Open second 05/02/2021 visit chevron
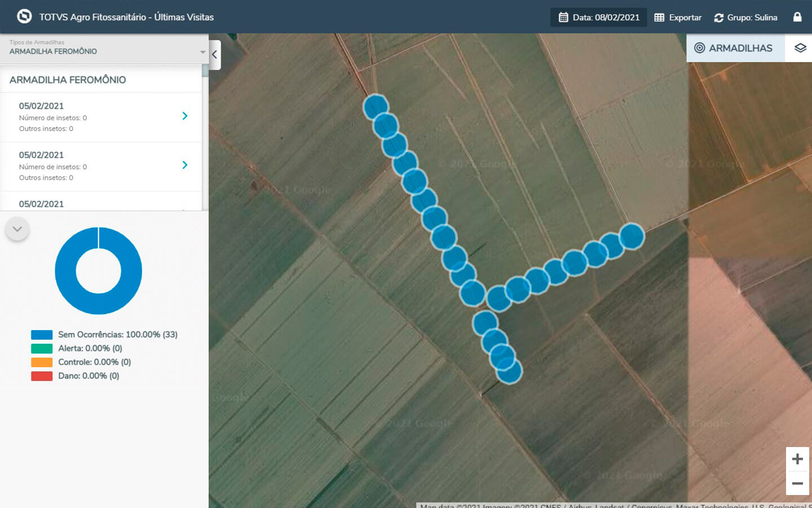Viewport: 812px width, 508px height. [x=185, y=165]
